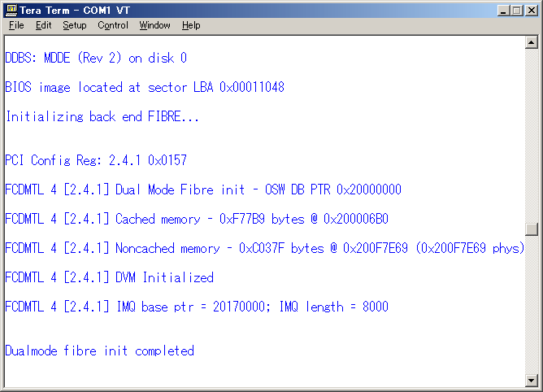This screenshot has width=543, height=392.
Task: Open the Help menu
Action: pos(191,25)
